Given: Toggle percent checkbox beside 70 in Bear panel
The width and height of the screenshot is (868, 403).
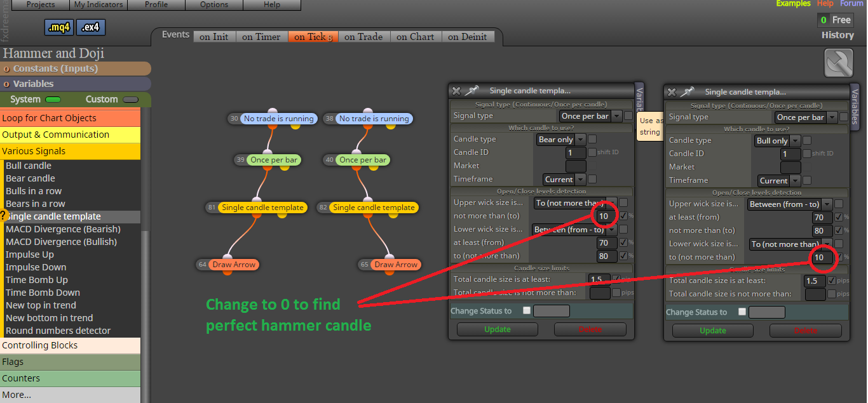Looking at the screenshot, I should 623,242.
